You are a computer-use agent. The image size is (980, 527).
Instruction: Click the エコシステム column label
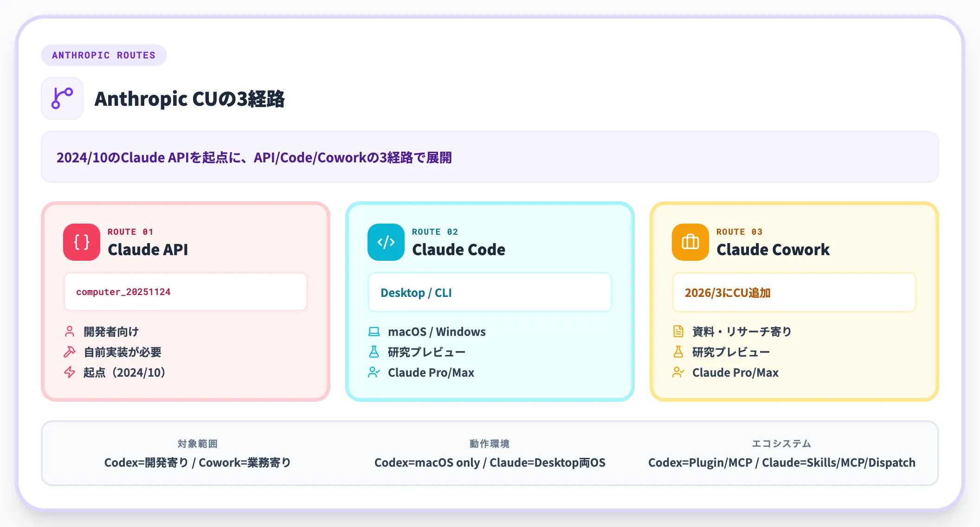tap(781, 443)
